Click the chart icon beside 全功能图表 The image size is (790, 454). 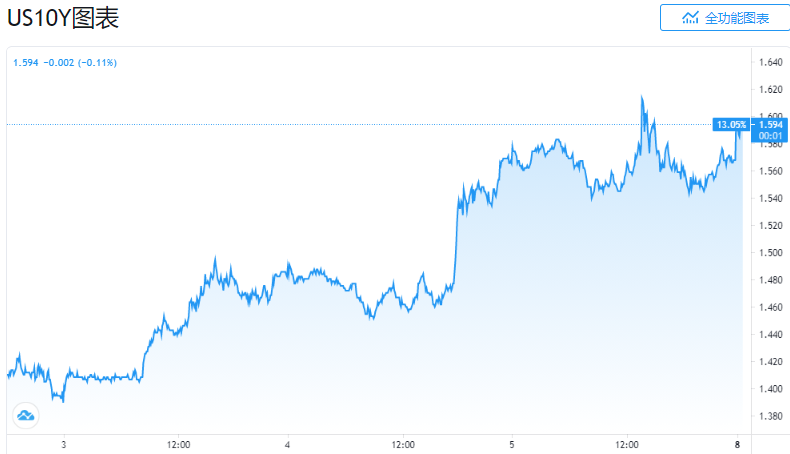click(690, 18)
